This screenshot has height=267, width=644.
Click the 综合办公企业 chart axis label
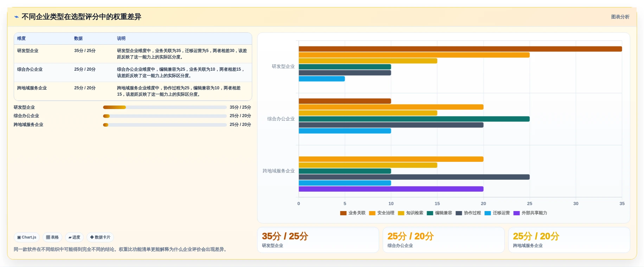tap(281, 119)
